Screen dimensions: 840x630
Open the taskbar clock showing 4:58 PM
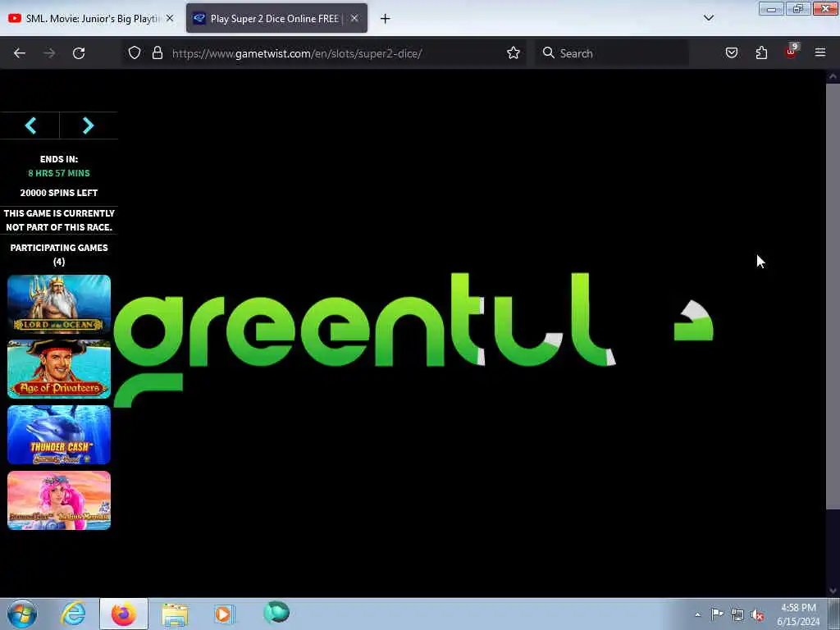[x=798, y=614]
